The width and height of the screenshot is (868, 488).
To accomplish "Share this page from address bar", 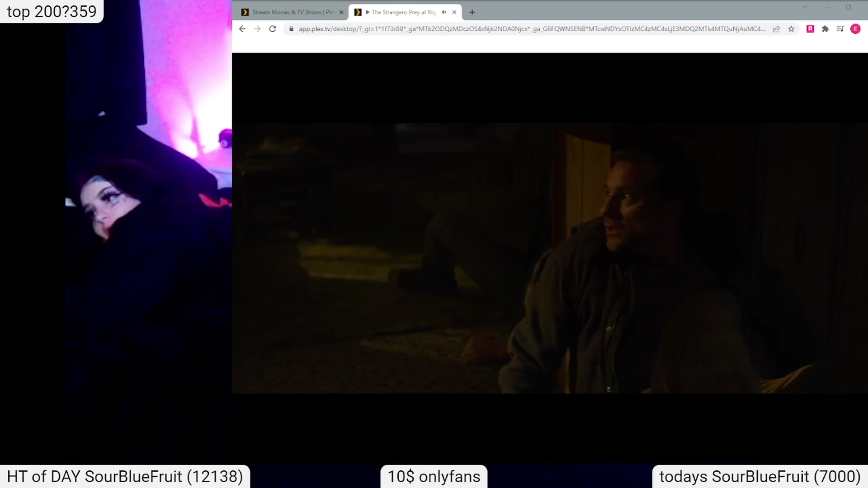I will pyautogui.click(x=776, y=29).
